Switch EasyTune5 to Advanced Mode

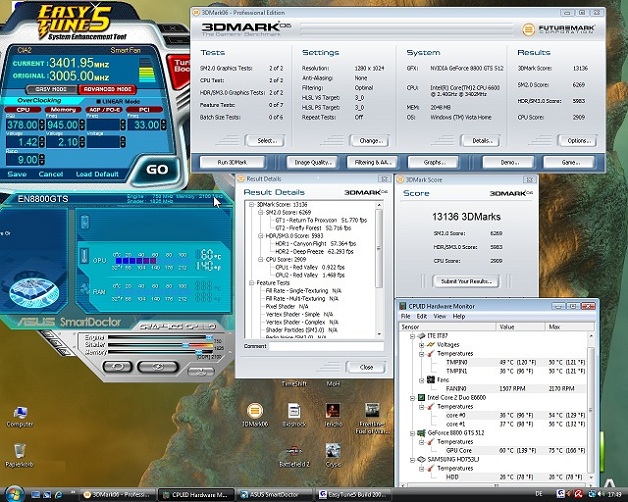click(107, 89)
